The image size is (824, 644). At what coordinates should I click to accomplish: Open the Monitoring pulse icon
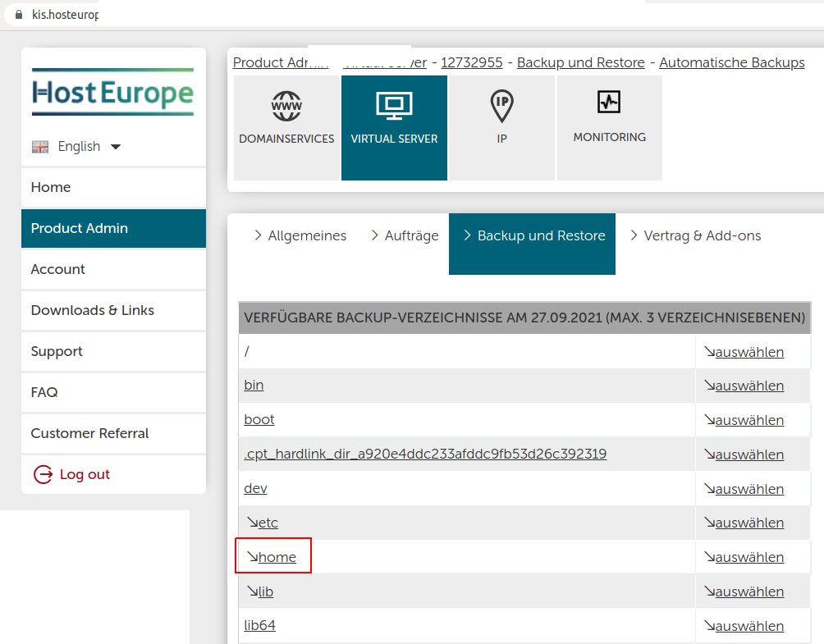609,103
